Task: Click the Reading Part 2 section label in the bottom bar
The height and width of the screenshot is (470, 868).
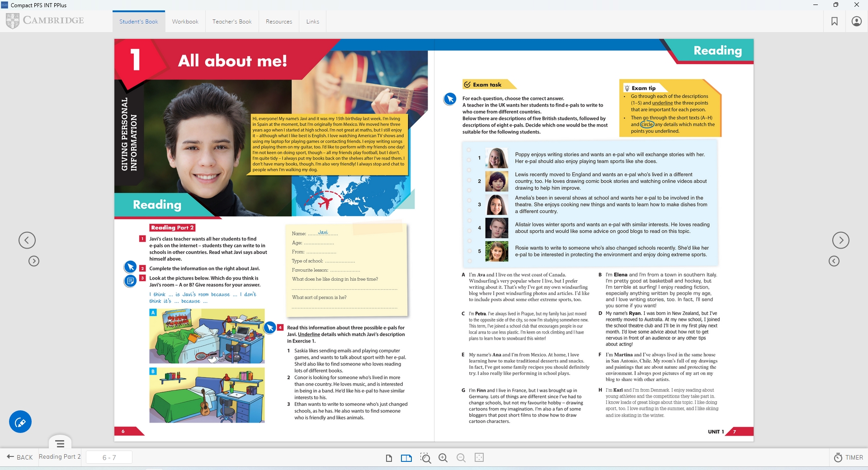Action: 60,456
